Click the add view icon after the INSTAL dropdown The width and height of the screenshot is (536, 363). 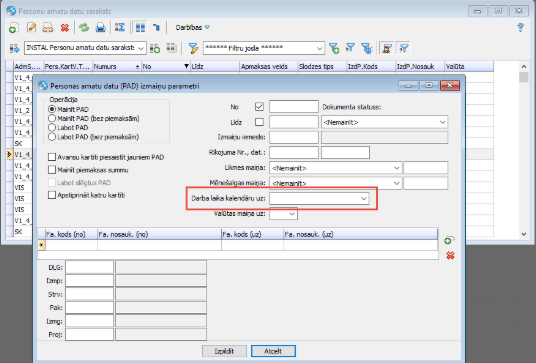(x=155, y=48)
